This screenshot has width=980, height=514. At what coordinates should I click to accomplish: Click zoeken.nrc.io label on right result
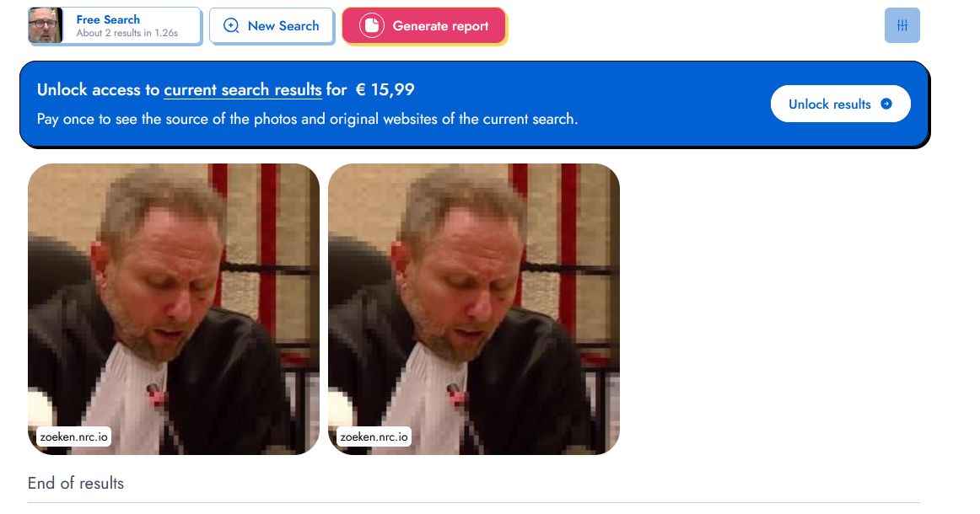click(x=374, y=436)
